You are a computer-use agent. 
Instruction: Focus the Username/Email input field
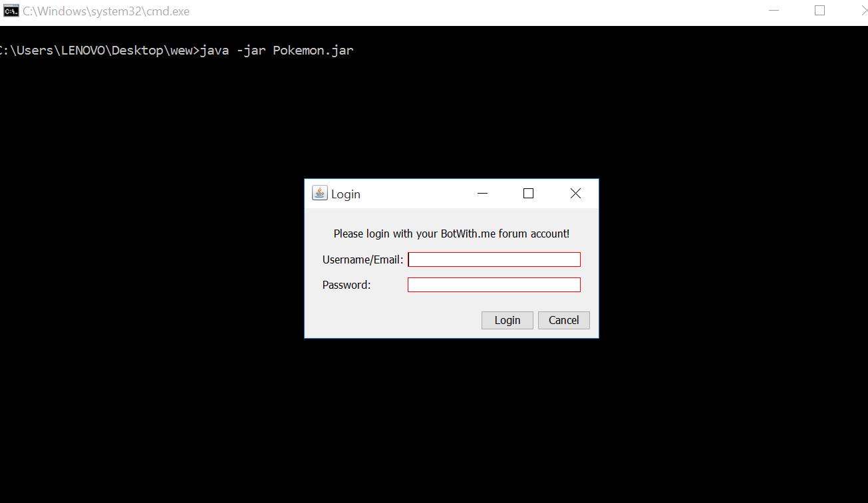pyautogui.click(x=494, y=259)
